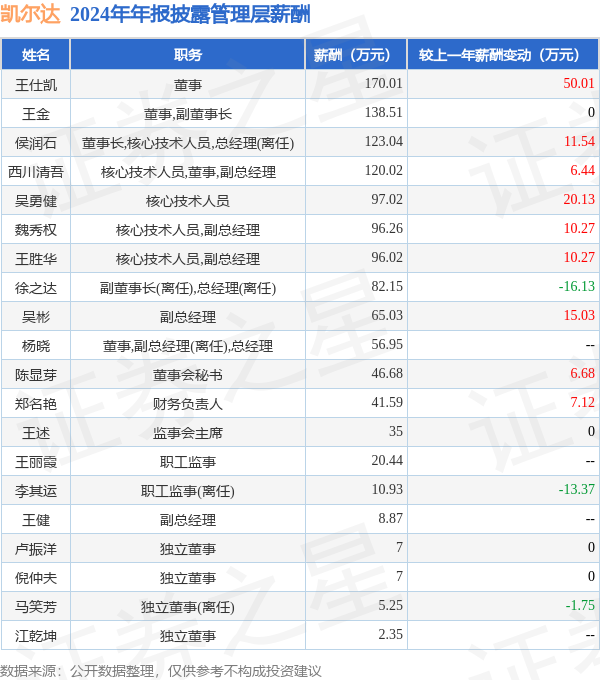
Task: Click the salary value 96.26
Action: (387, 229)
